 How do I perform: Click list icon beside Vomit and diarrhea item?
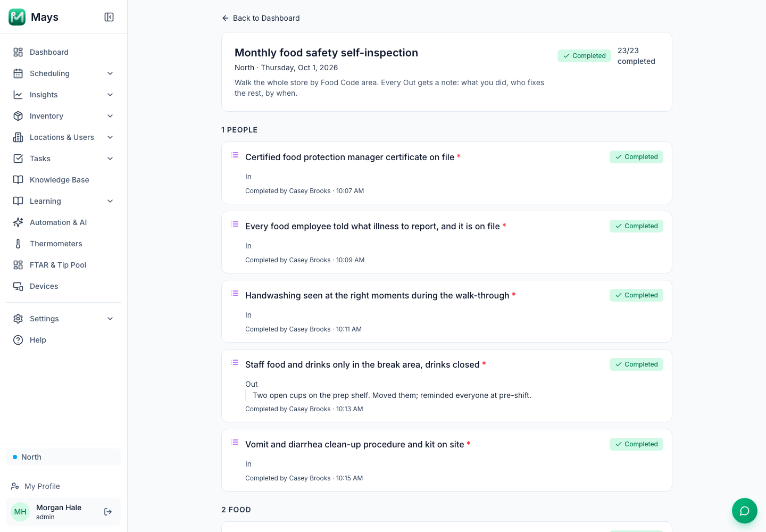pos(235,442)
